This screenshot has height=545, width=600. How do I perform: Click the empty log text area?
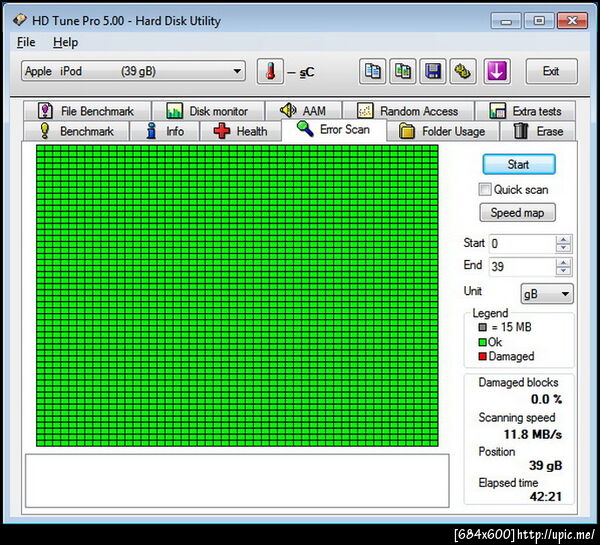pyautogui.click(x=237, y=481)
